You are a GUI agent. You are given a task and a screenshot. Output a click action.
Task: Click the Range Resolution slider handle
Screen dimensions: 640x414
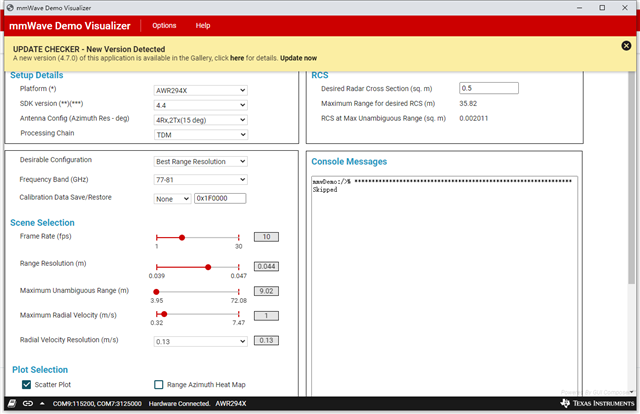pyautogui.click(x=208, y=267)
